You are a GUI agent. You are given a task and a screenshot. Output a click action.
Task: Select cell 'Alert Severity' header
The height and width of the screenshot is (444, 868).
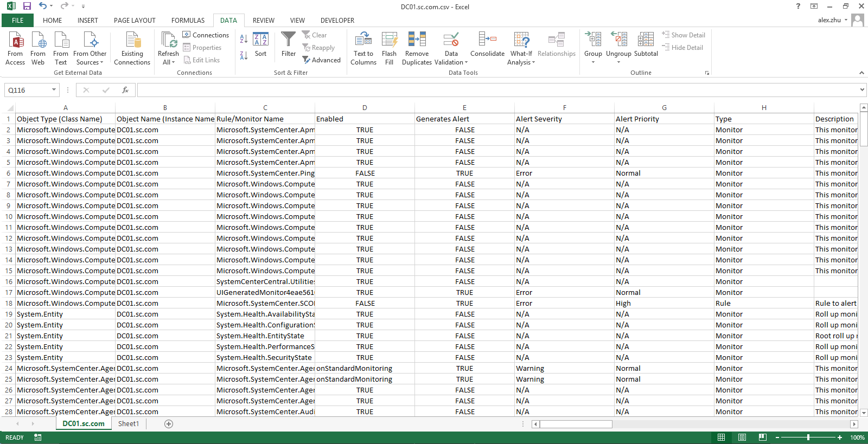pyautogui.click(x=564, y=119)
